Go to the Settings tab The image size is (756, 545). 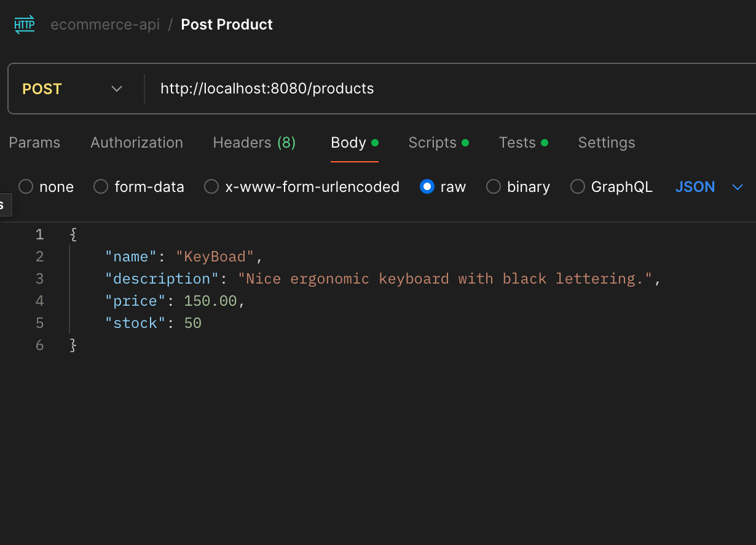[606, 143]
